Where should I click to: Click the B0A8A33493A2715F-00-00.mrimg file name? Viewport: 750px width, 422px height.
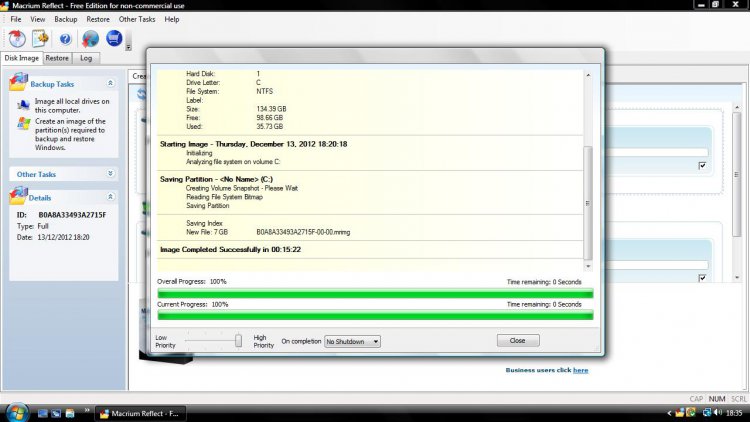[x=303, y=232]
